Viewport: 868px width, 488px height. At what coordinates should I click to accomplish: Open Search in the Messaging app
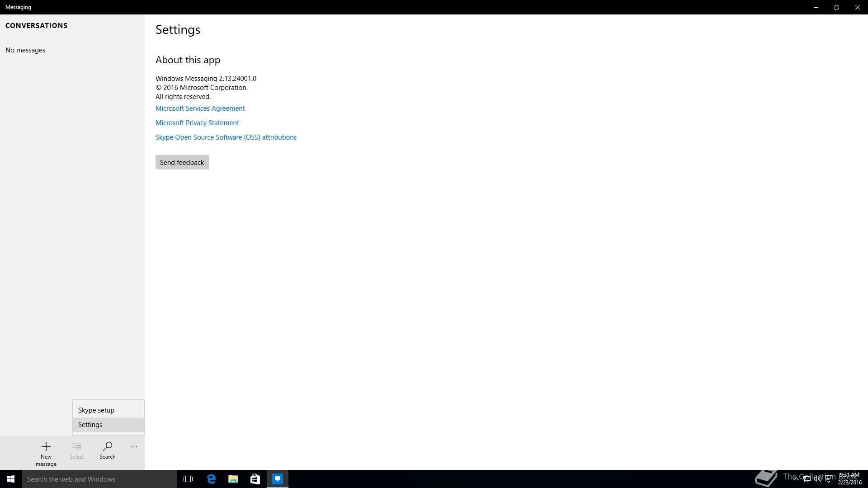click(x=108, y=450)
